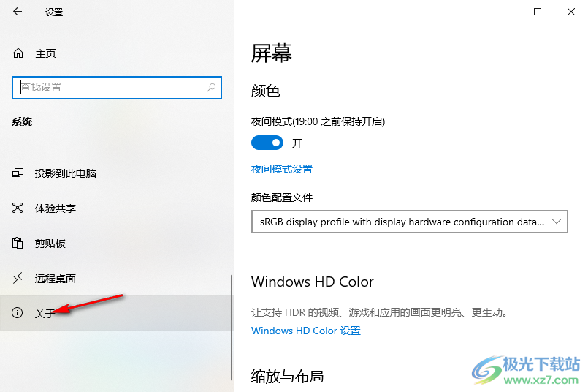The width and height of the screenshot is (588, 392).
Task: Click the home icon beside 主页
Action: coord(18,53)
